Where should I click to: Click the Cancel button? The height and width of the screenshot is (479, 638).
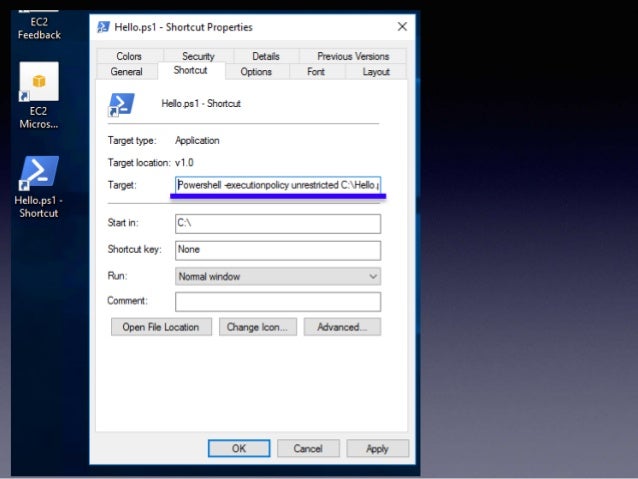(x=308, y=448)
